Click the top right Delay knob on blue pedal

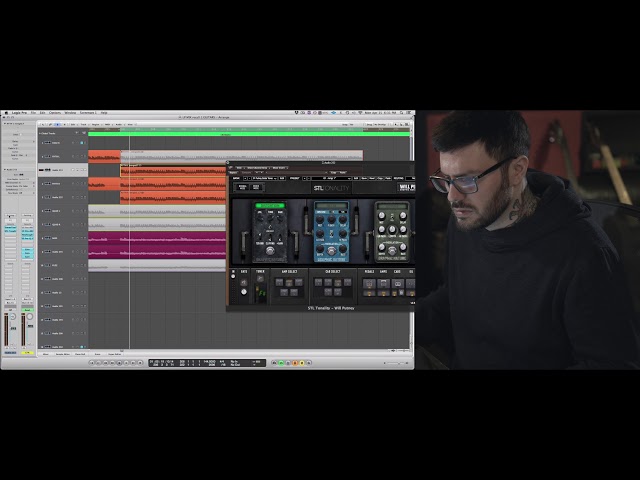pyautogui.click(x=342, y=220)
